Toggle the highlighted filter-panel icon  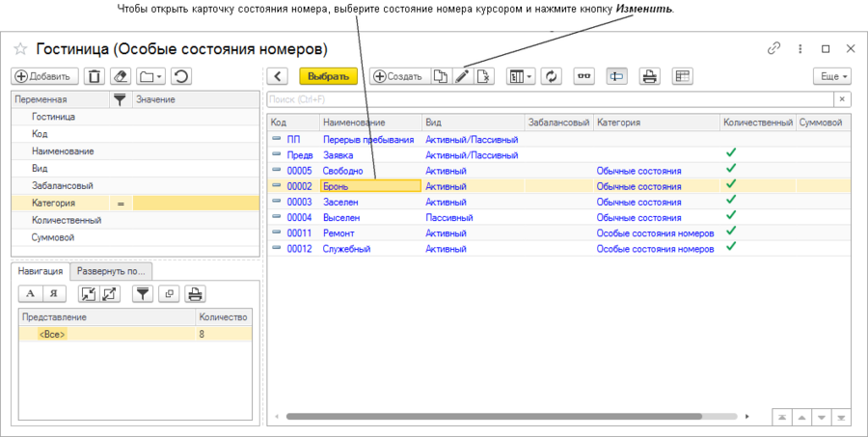(x=616, y=76)
